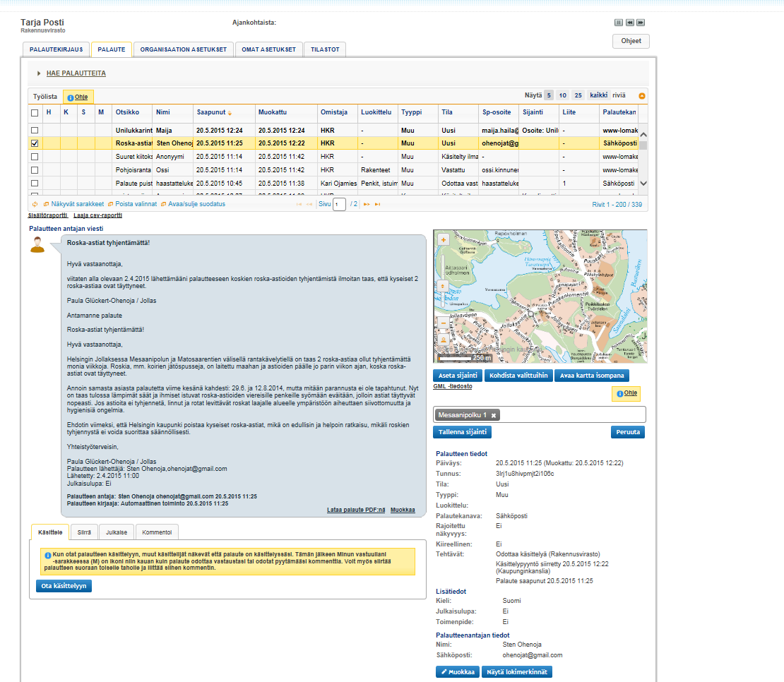Click the Aseta sijainti button
This screenshot has width=784, height=682.
click(x=458, y=376)
